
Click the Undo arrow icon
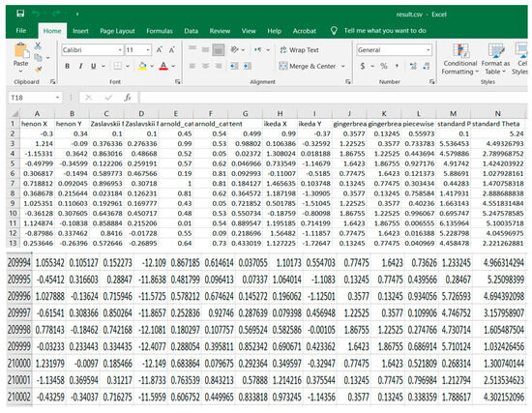tap(36, 14)
